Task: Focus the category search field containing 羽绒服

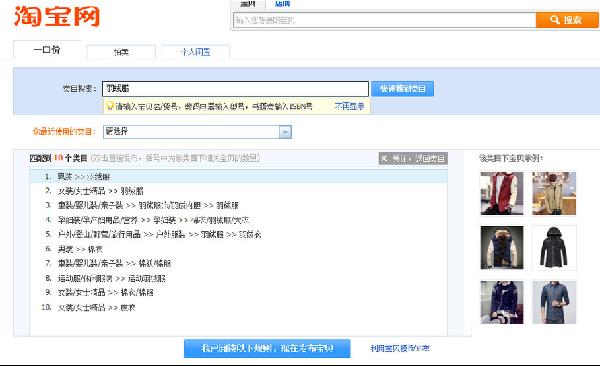Action: (x=235, y=89)
